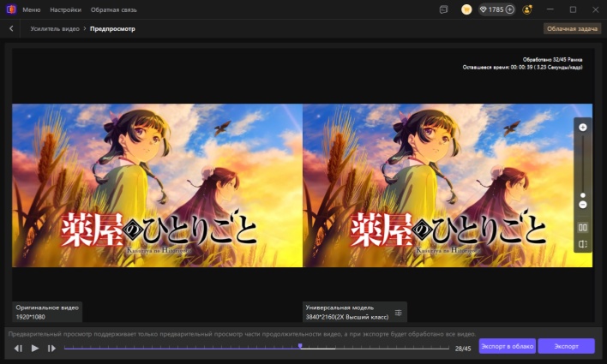The width and height of the screenshot is (607, 364).
Task: Click the timeline playhead marker
Action: (x=300, y=346)
